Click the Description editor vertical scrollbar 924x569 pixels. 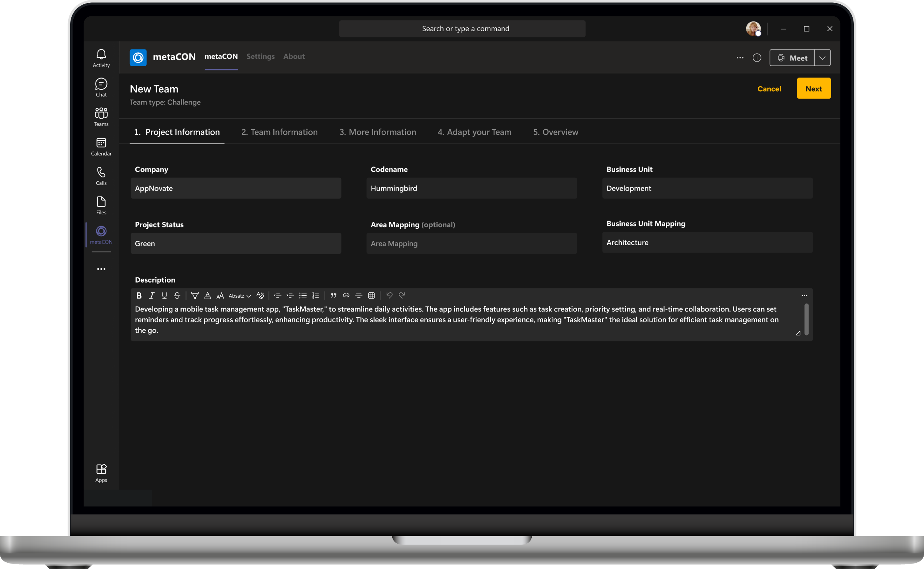[x=806, y=320]
